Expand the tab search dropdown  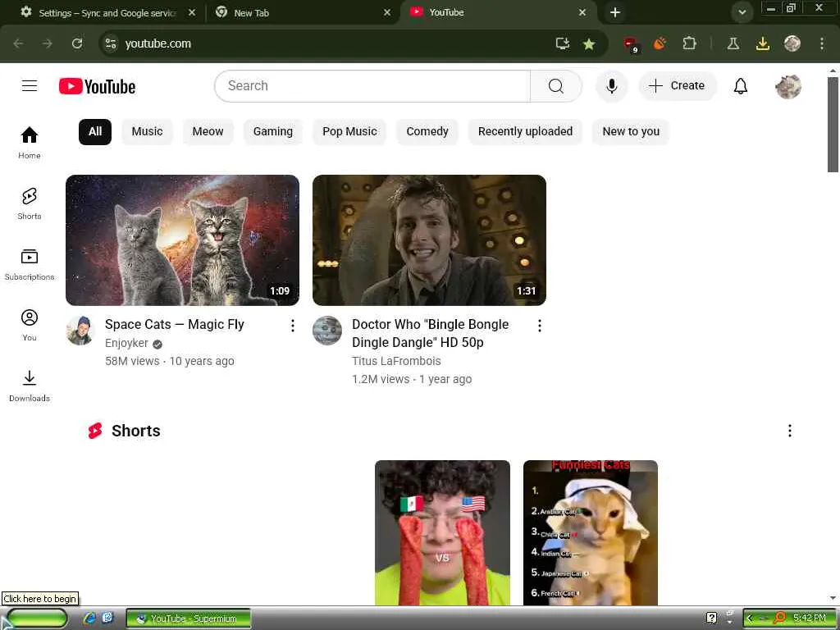(742, 11)
